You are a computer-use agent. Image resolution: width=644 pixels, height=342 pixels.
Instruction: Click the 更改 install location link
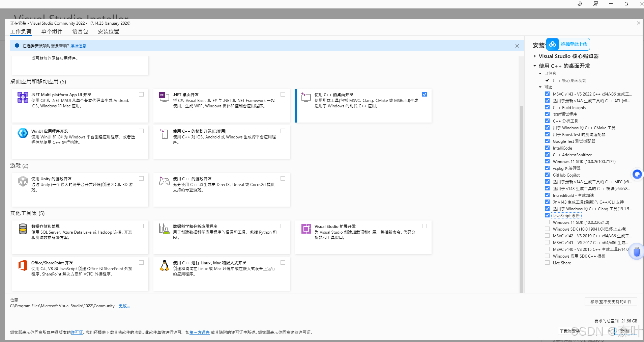point(124,306)
